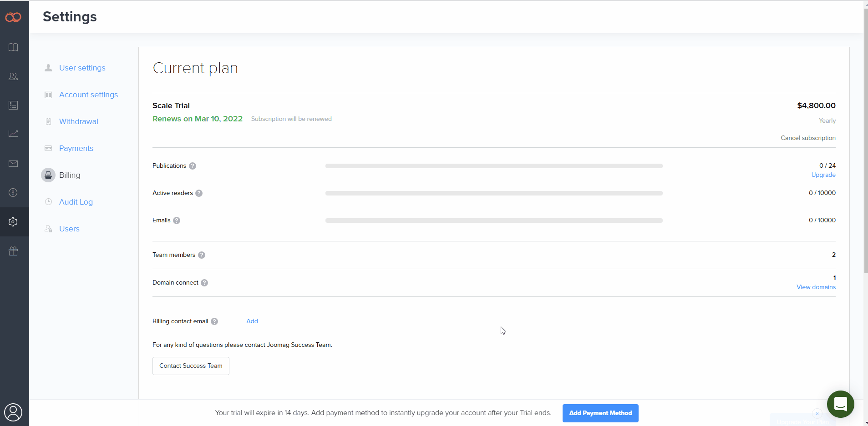The width and height of the screenshot is (868, 426).
Task: Click the help icon beside Team members
Action: pos(202,255)
